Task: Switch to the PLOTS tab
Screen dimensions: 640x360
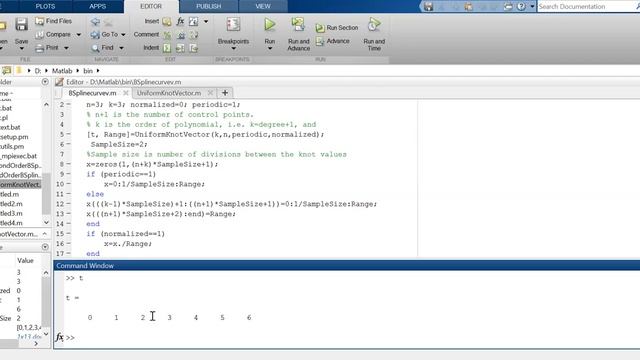Action: click(45, 7)
